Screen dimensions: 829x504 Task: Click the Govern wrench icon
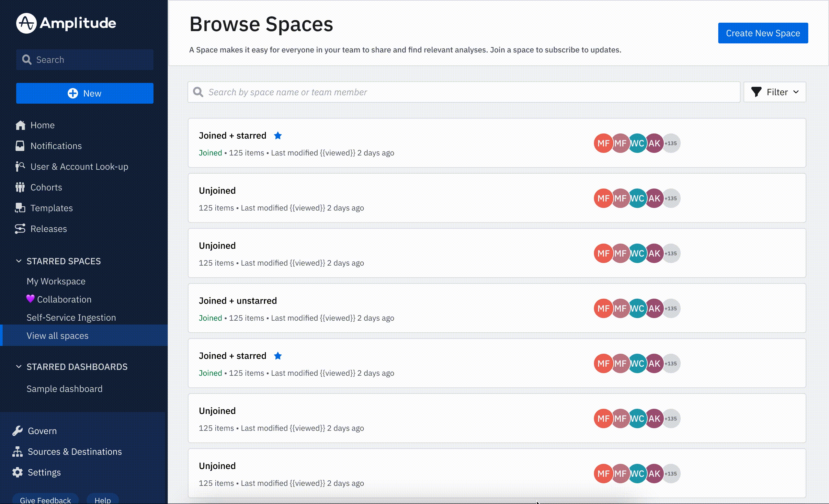click(x=17, y=431)
